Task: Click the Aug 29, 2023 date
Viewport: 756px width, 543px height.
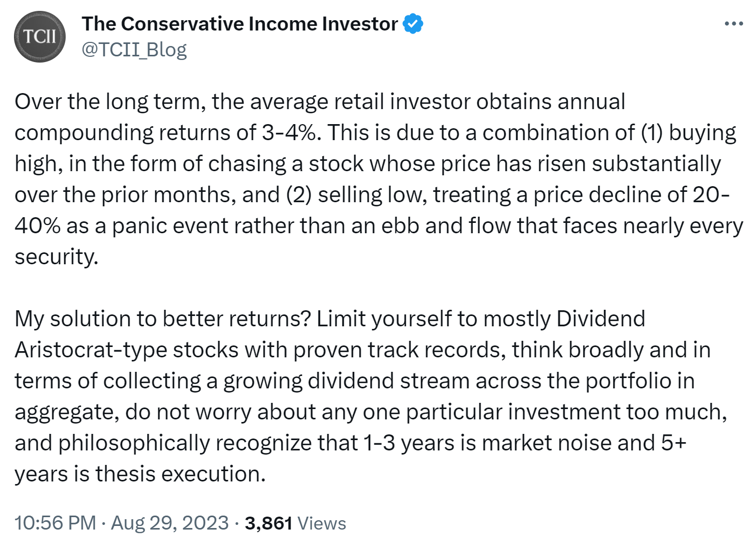Action: coord(170,523)
